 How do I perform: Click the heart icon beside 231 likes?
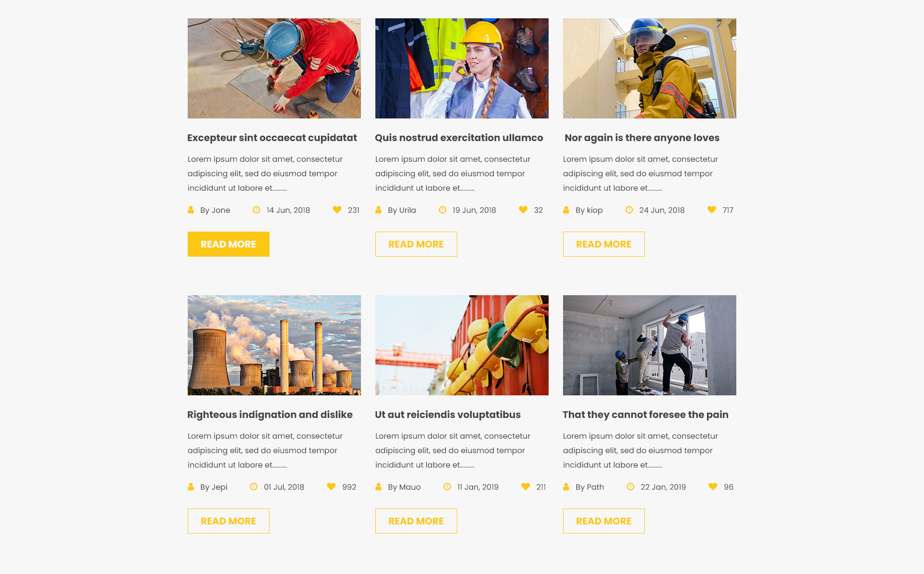point(337,210)
